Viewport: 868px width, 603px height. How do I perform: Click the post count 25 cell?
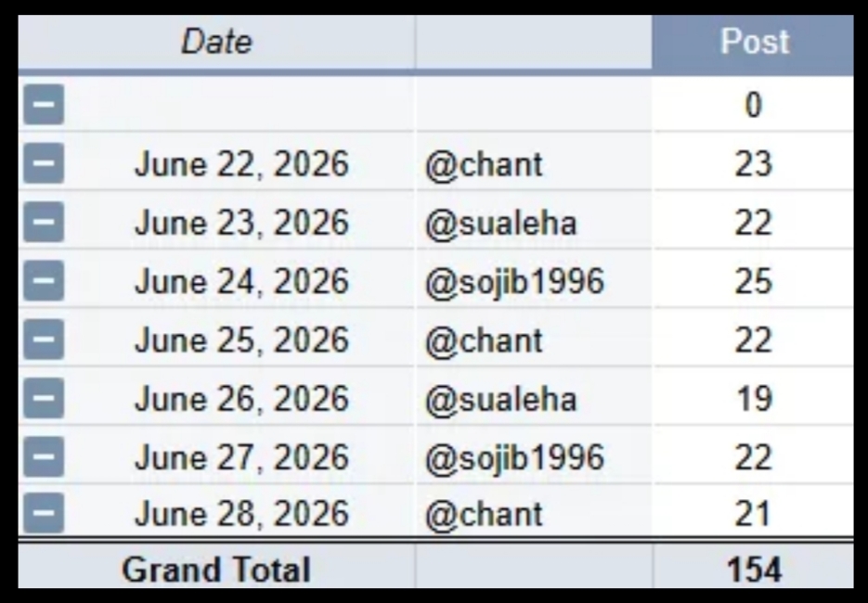(x=754, y=281)
